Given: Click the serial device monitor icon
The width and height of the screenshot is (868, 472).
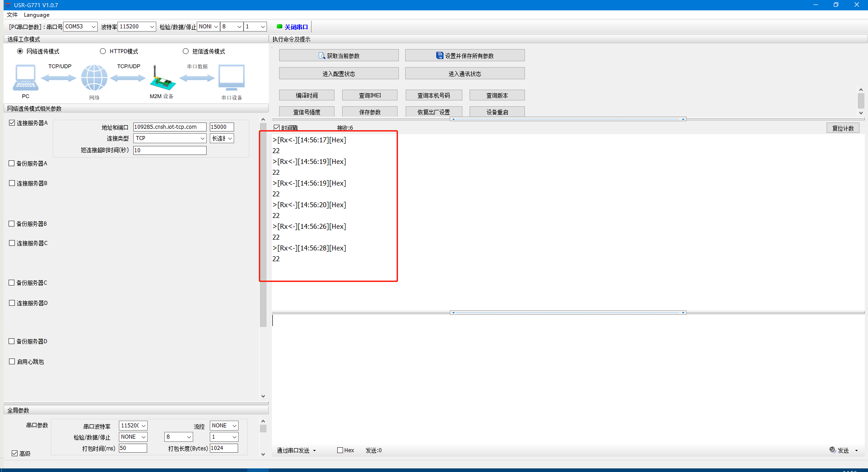Looking at the screenshot, I should tap(231, 77).
